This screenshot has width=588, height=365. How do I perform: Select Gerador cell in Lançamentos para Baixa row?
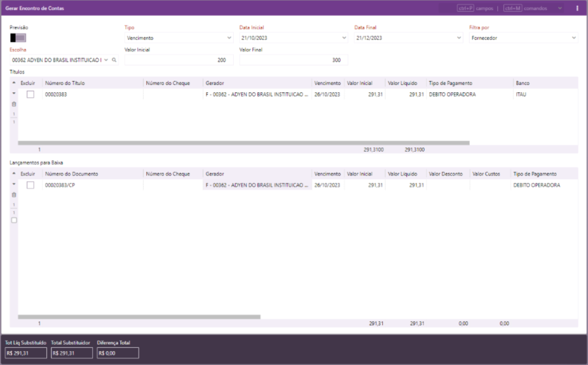tap(257, 185)
